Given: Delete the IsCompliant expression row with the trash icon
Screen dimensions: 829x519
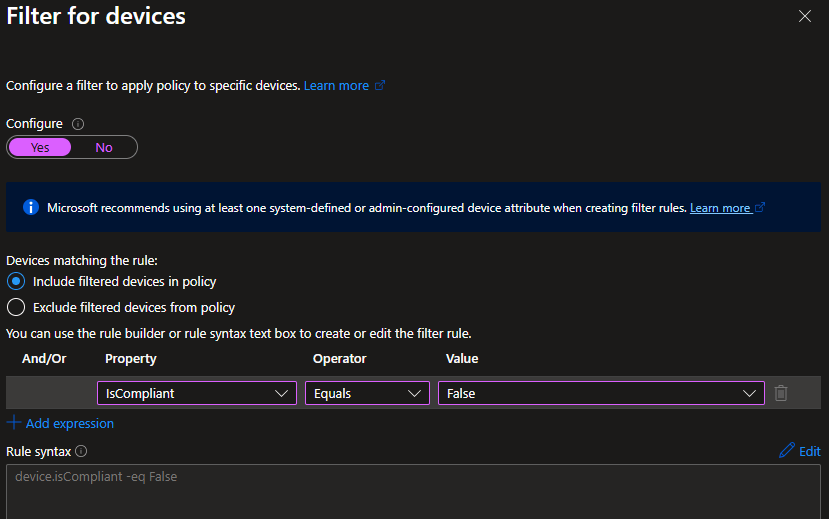Looking at the screenshot, I should [x=781, y=393].
